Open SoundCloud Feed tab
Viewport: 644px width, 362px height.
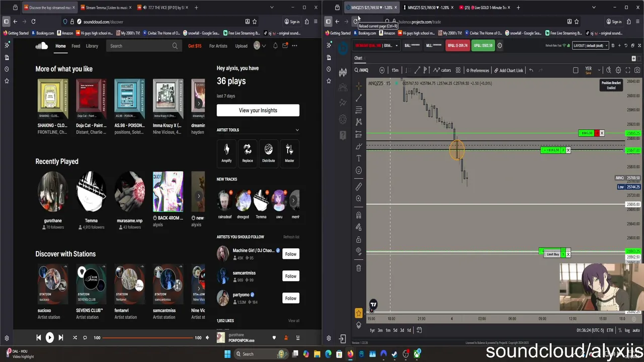pyautogui.click(x=75, y=46)
